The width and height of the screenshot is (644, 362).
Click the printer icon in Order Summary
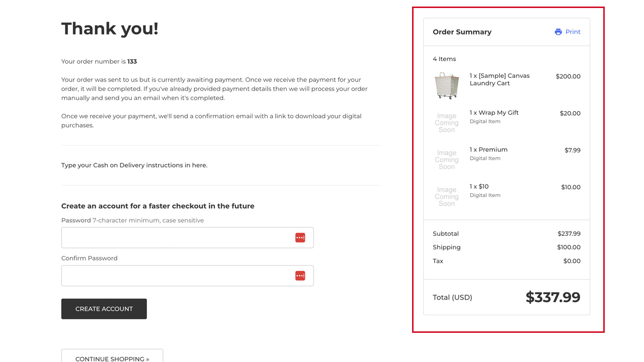pyautogui.click(x=558, y=32)
